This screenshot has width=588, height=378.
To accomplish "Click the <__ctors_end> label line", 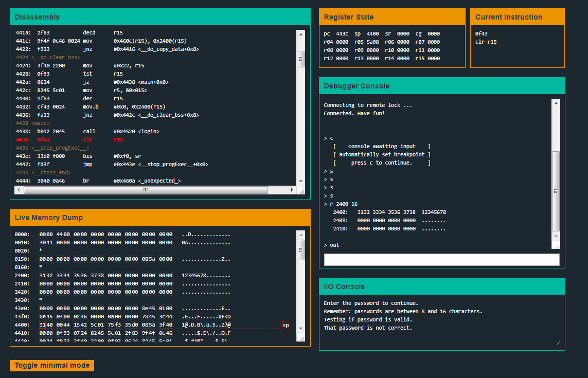I will [x=43, y=172].
